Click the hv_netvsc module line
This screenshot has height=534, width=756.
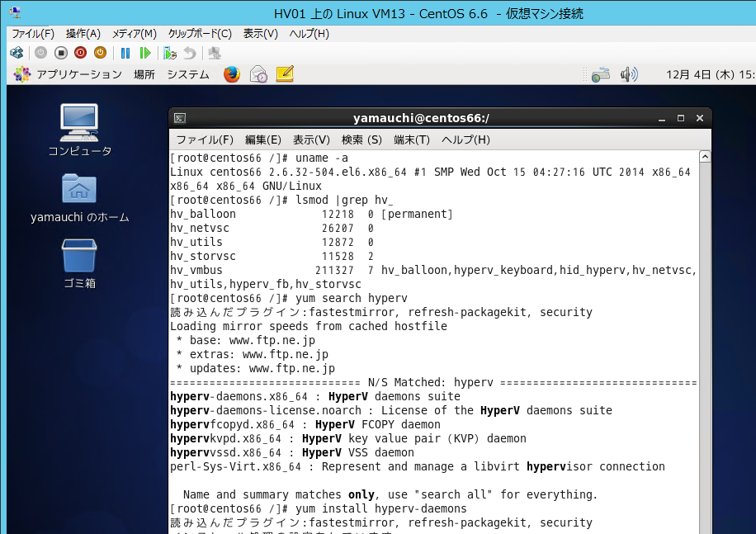(x=272, y=228)
